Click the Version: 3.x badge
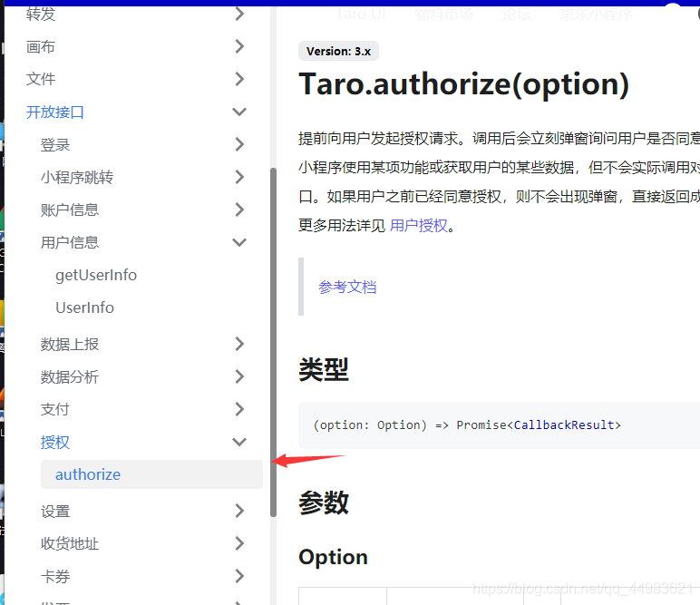 338,52
